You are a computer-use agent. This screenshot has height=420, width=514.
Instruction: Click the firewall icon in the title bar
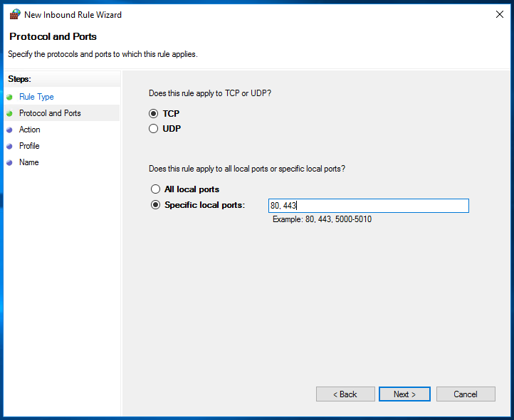(x=15, y=14)
